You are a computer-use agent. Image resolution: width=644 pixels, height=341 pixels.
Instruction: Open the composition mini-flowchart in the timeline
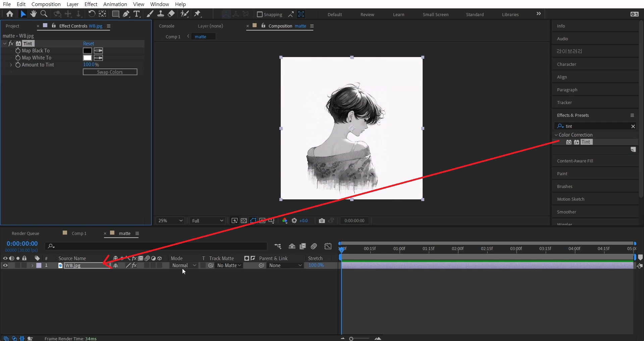(278, 246)
